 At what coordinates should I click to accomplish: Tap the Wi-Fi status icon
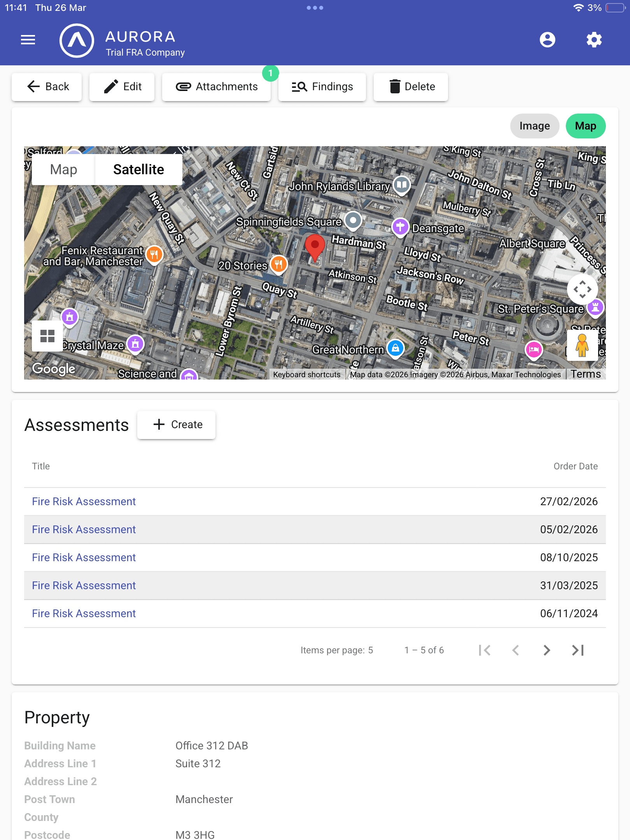[579, 8]
